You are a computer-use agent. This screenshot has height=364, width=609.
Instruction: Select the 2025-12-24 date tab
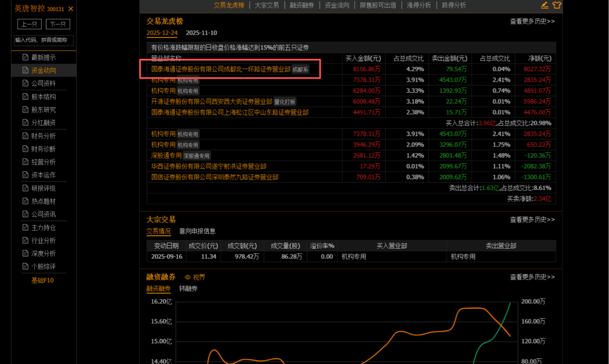162,33
